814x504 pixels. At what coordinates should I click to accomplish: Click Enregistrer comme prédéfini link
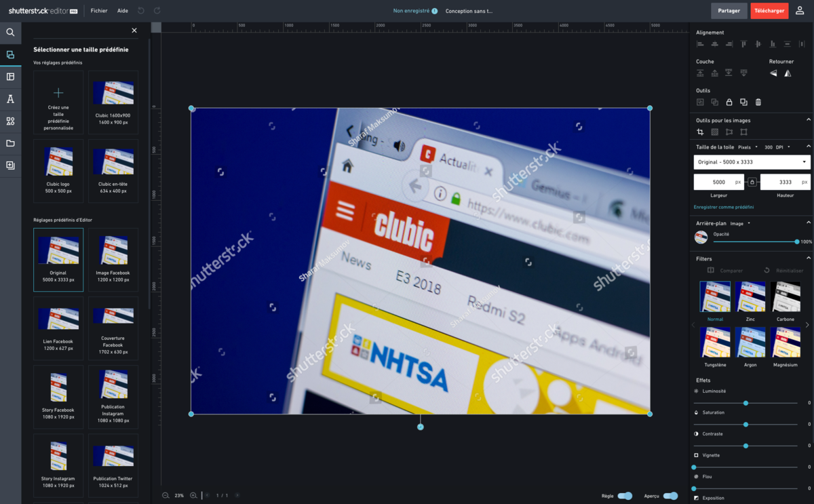pos(724,207)
